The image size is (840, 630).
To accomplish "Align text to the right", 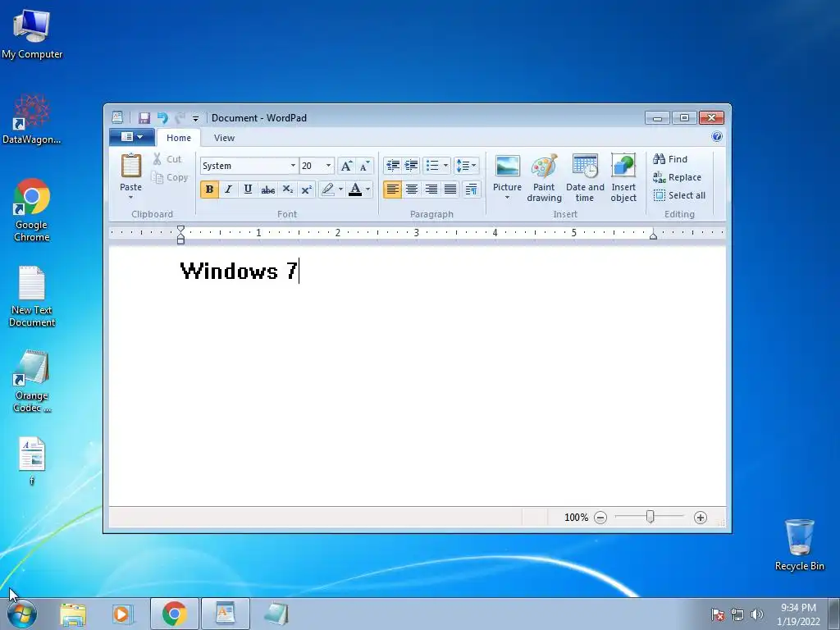I will pos(431,189).
